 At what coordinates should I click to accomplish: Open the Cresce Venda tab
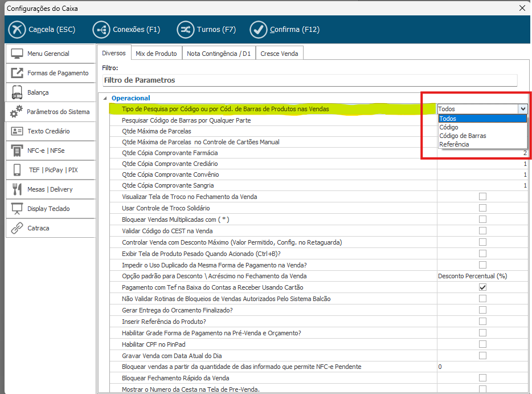[279, 54]
